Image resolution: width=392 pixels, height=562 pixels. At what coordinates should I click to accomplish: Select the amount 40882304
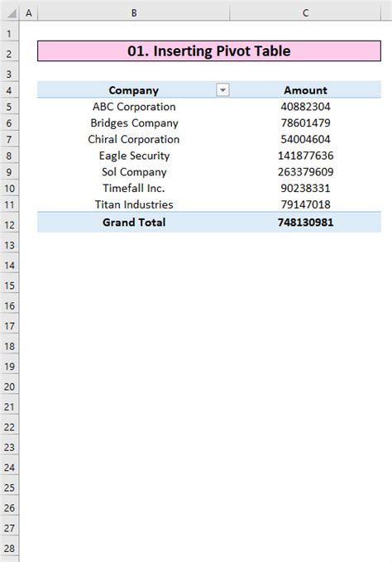coord(305,107)
